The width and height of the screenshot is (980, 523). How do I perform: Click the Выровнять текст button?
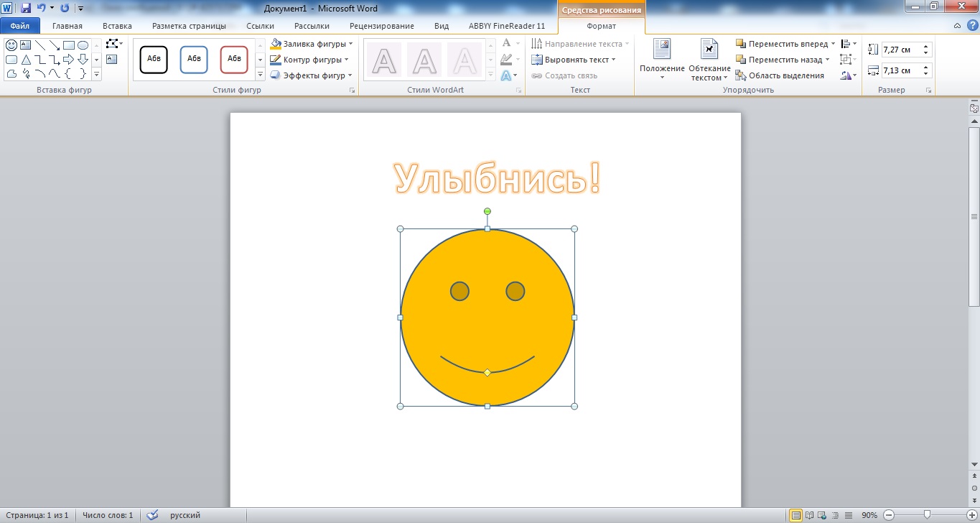click(576, 60)
